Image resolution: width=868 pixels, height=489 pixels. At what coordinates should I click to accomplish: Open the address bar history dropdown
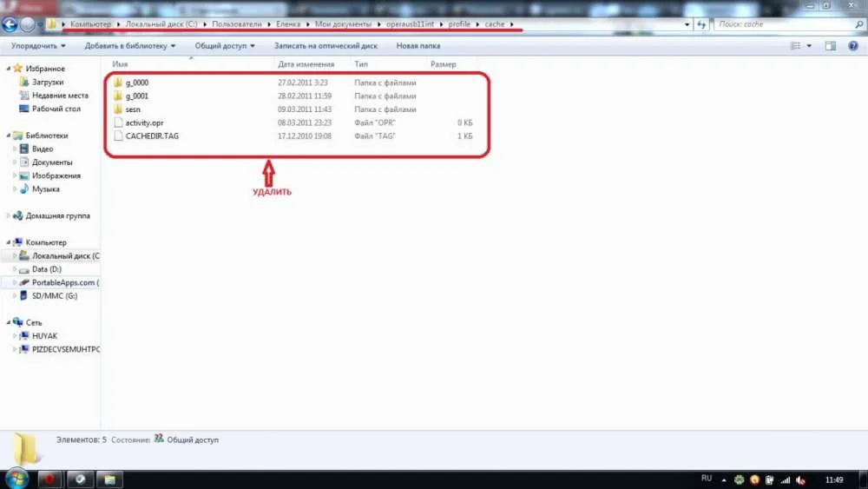tap(687, 24)
